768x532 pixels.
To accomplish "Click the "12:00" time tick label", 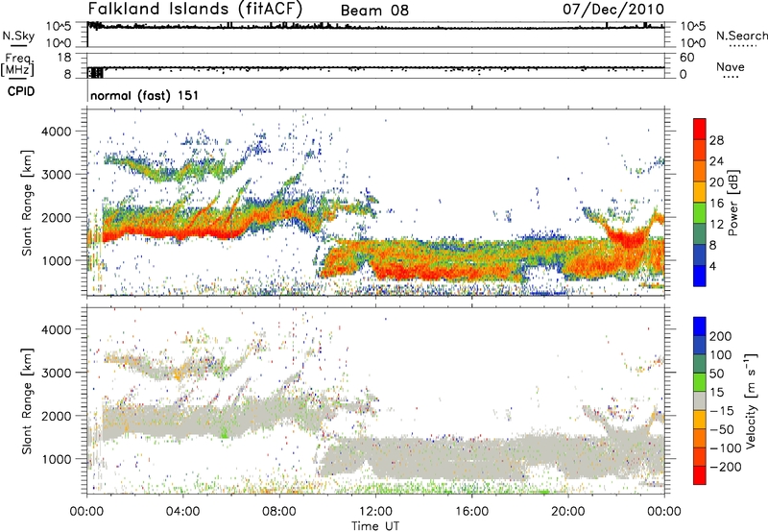I will [375, 512].
